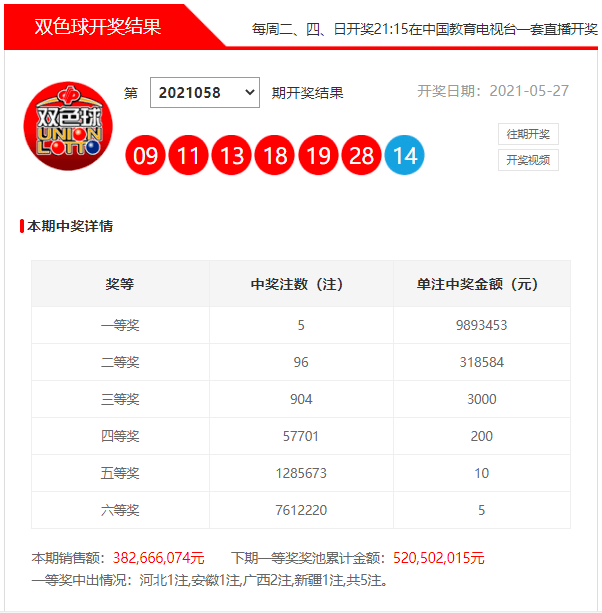Click the 五等奖 row label
This screenshot has height=613, width=602.
point(120,473)
